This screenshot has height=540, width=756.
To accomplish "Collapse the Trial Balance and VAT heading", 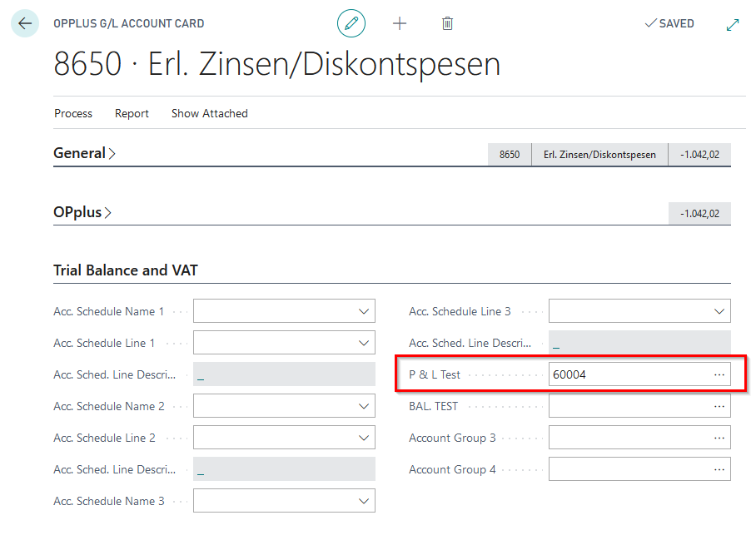I will coord(126,270).
